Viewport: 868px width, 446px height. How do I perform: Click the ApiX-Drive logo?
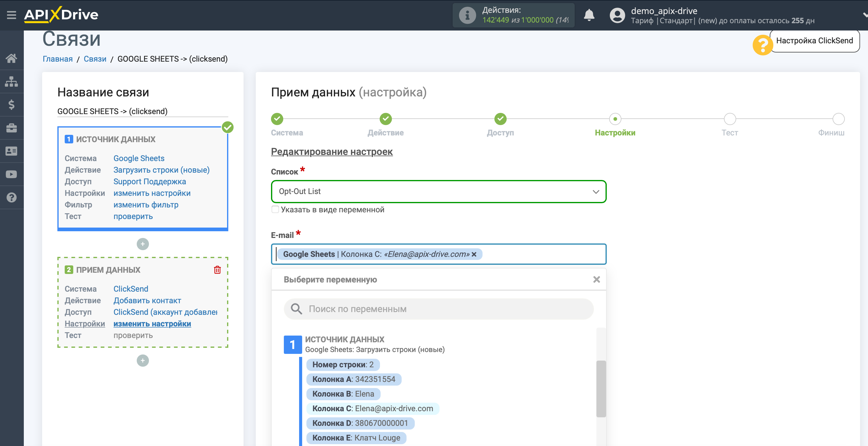[x=61, y=15]
